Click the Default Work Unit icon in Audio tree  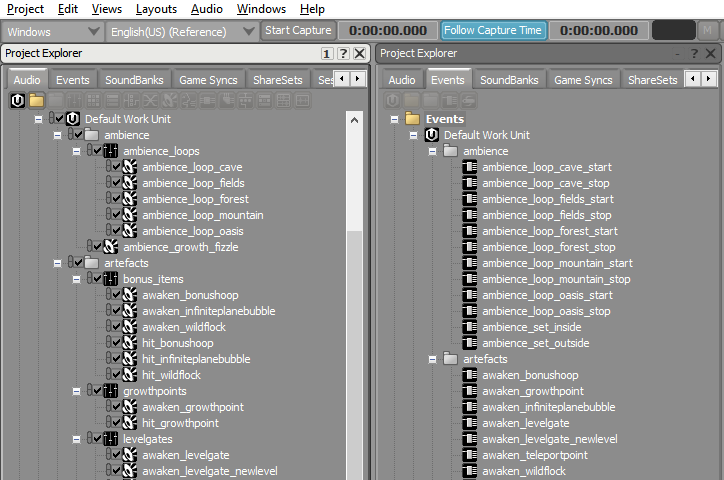pos(73,119)
